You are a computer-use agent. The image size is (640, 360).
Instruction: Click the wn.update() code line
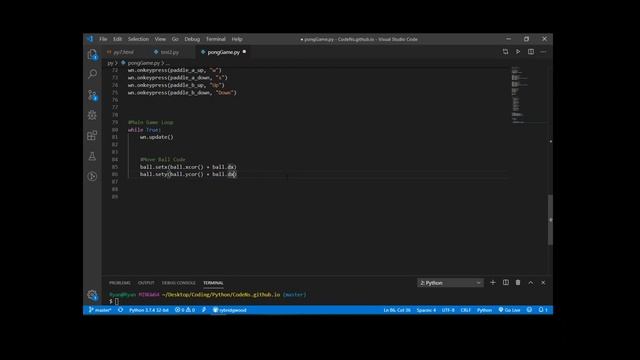(157, 137)
